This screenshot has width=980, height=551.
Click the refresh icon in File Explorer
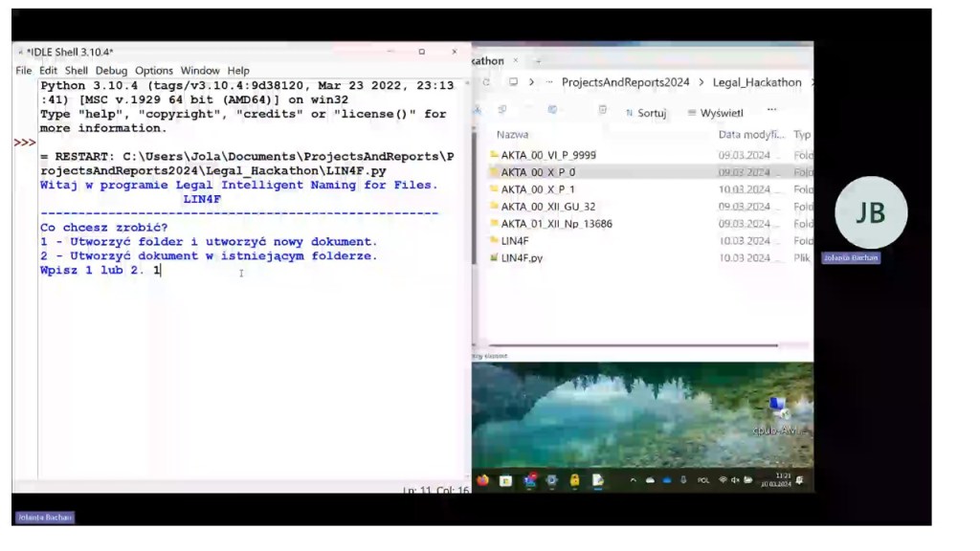click(487, 82)
